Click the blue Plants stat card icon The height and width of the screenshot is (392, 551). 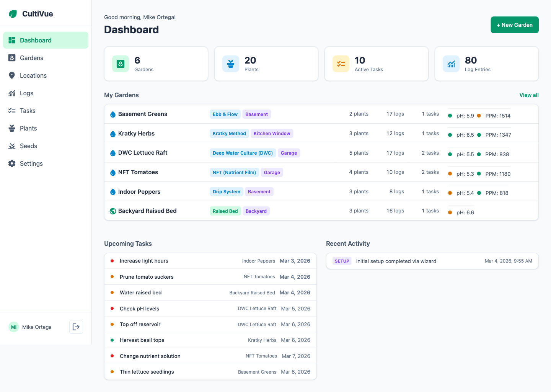(x=231, y=64)
